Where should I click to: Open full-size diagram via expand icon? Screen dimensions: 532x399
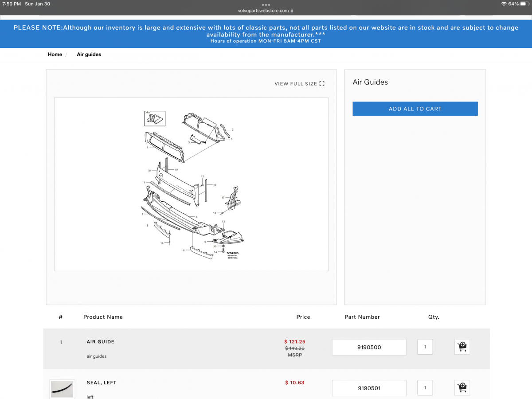click(322, 84)
